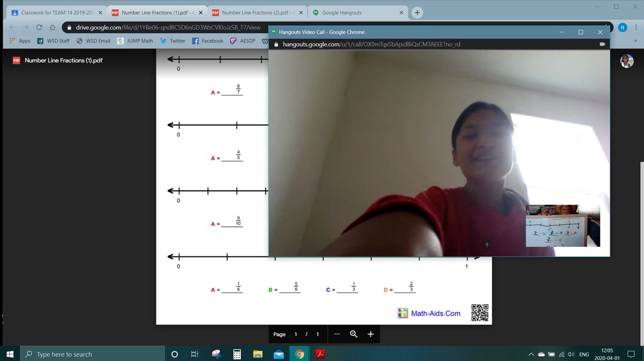Image resolution: width=644 pixels, height=361 pixels.
Task: Zoom in on the PDF with the plus icon
Action: [370, 334]
